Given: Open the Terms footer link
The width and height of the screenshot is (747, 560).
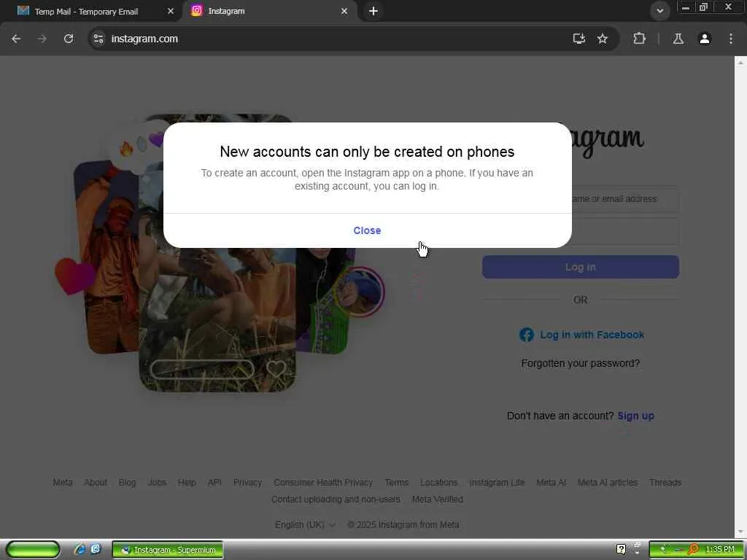Looking at the screenshot, I should [396, 483].
